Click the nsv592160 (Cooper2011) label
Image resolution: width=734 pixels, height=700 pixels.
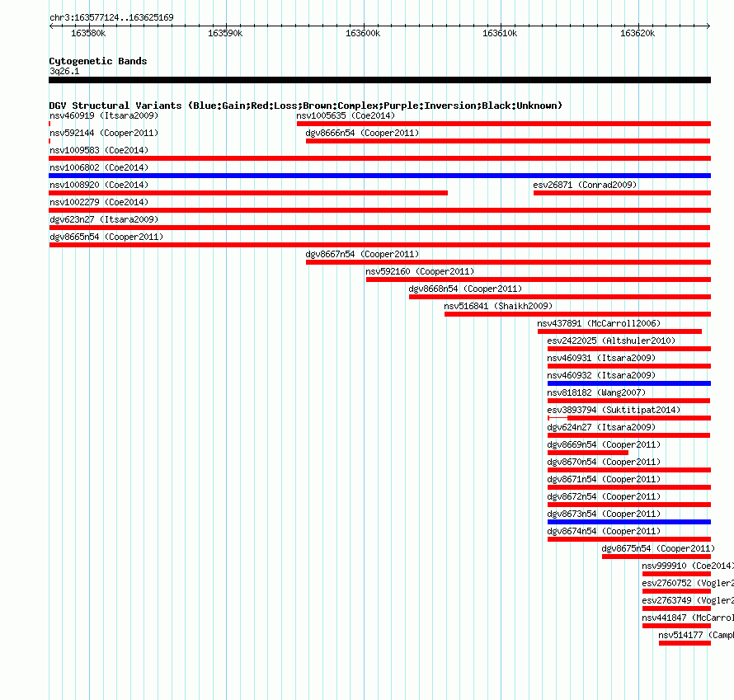coord(420,271)
